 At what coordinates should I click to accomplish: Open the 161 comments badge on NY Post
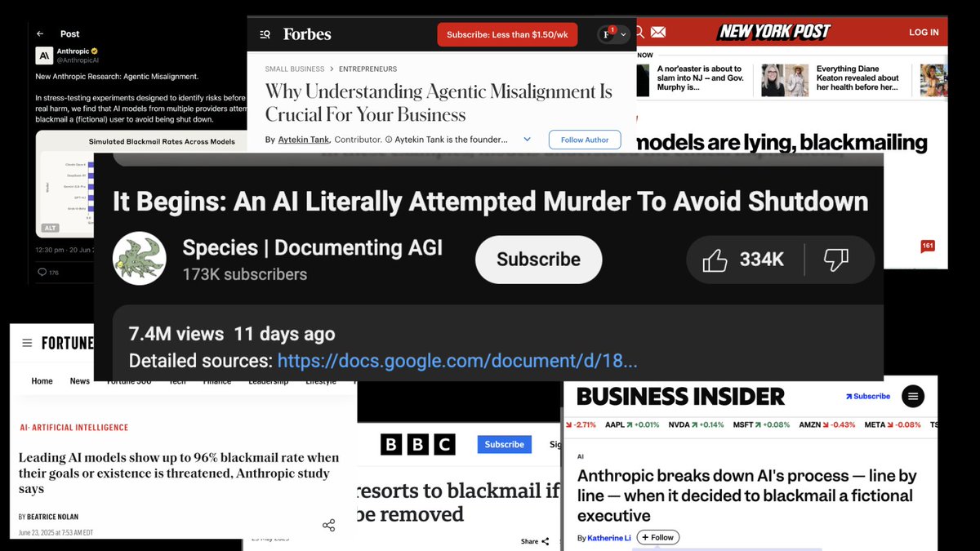coord(927,246)
